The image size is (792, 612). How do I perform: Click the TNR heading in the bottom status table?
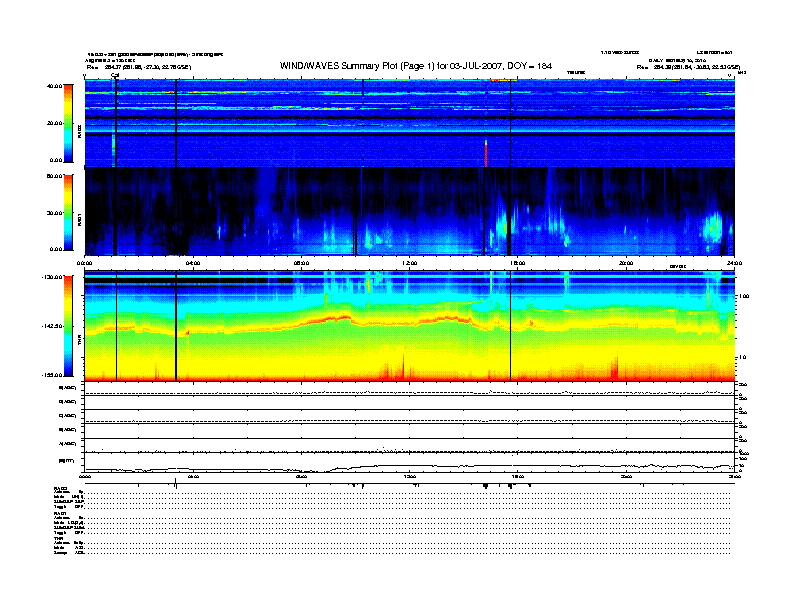pyautogui.click(x=58, y=539)
